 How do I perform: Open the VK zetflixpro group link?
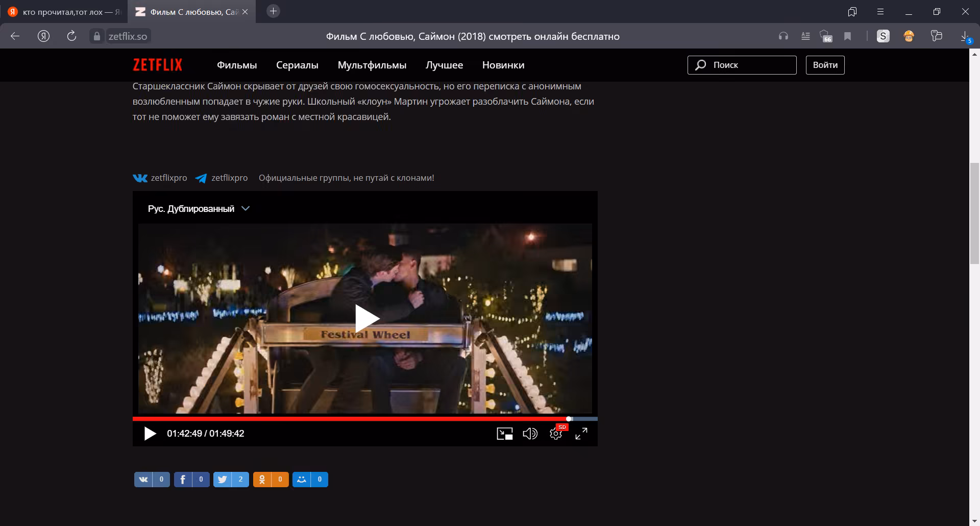(160, 178)
